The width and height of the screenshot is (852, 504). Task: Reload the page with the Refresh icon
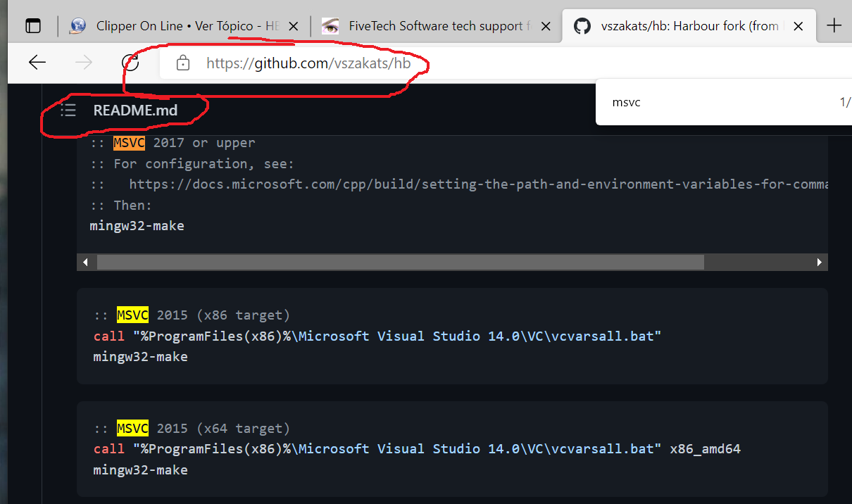131,63
